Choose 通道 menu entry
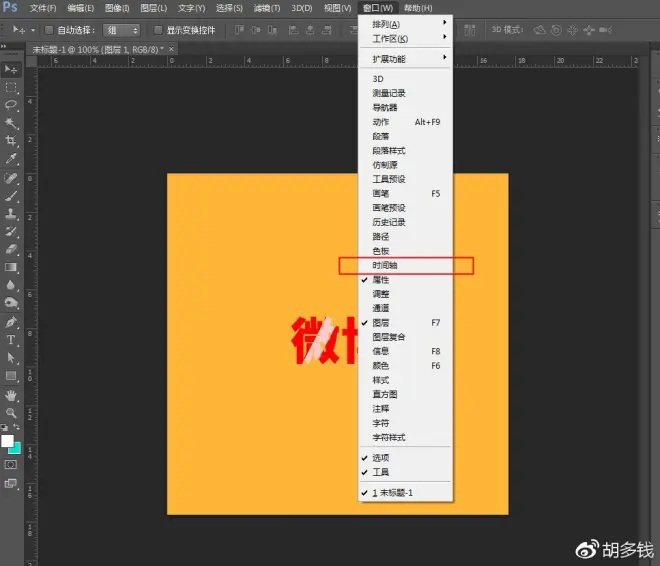 (x=406, y=308)
